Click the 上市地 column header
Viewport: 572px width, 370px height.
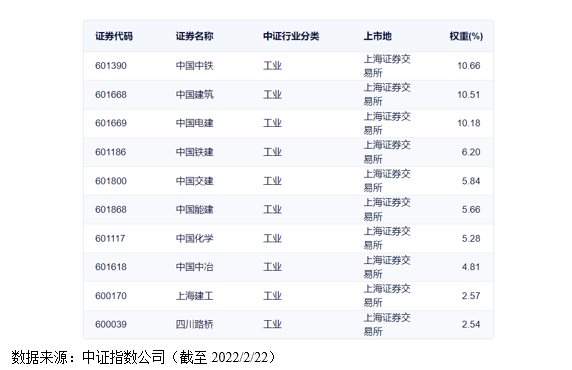(x=378, y=36)
